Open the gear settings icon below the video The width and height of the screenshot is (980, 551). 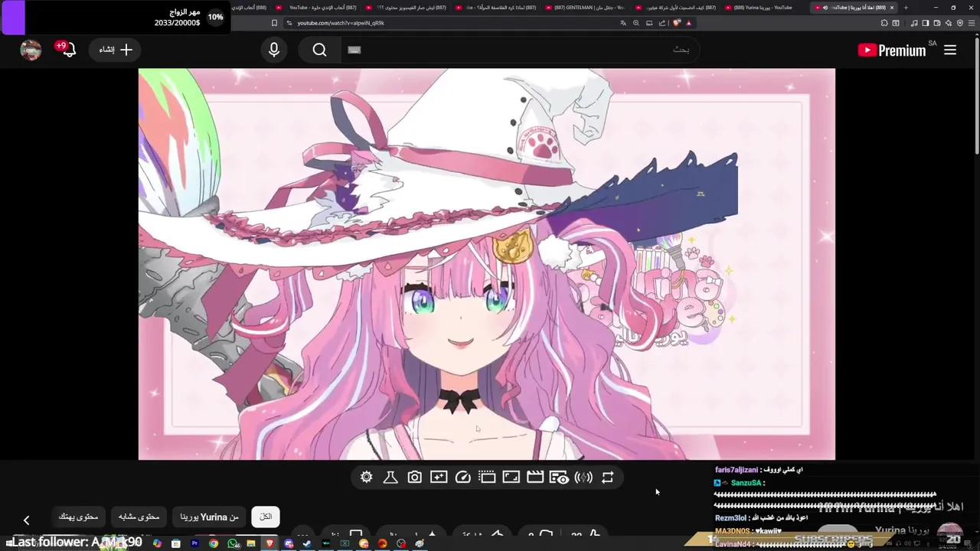(x=366, y=478)
